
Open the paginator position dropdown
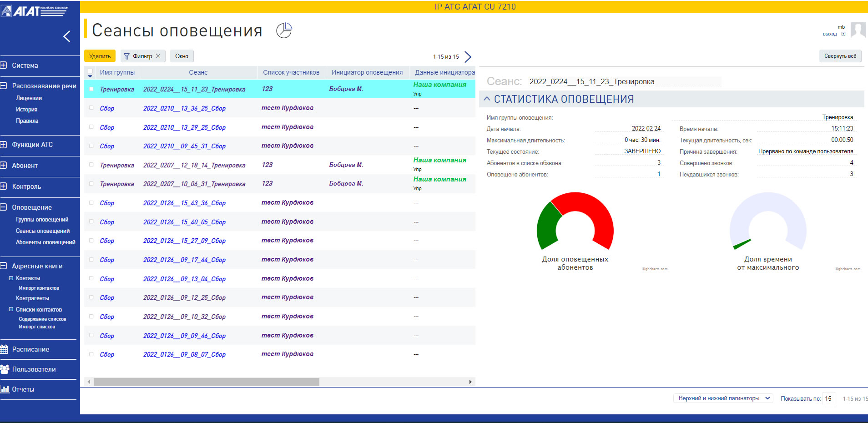coord(723,398)
